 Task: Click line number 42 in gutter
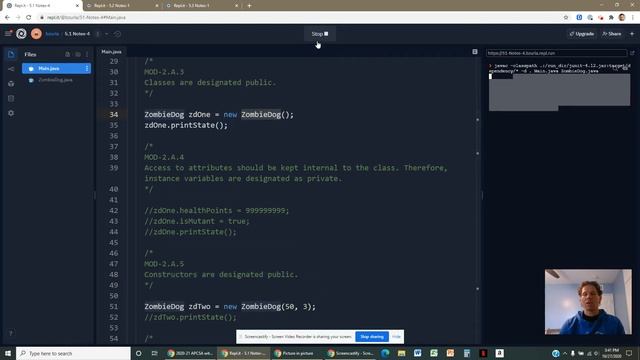[x=113, y=211]
